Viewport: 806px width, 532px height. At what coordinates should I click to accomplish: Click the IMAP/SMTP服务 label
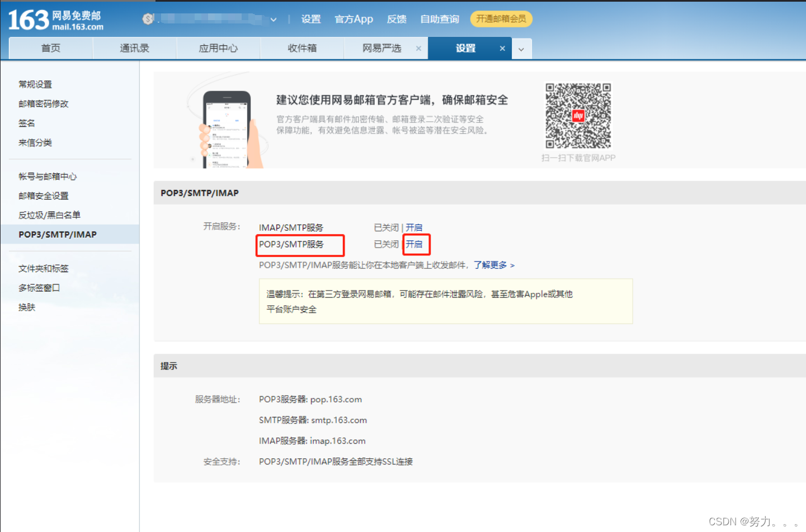pos(291,227)
